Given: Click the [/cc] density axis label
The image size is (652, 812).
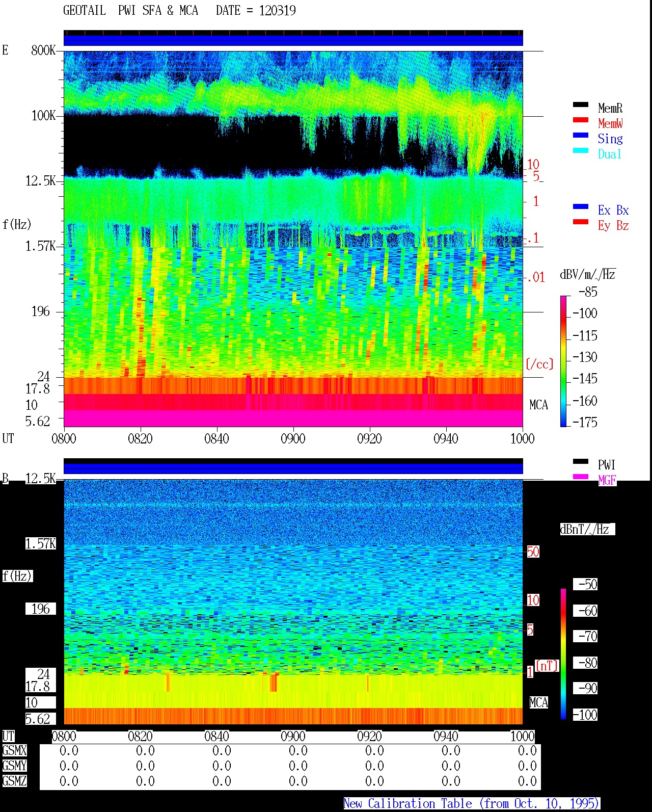Looking at the screenshot, I should tap(539, 364).
